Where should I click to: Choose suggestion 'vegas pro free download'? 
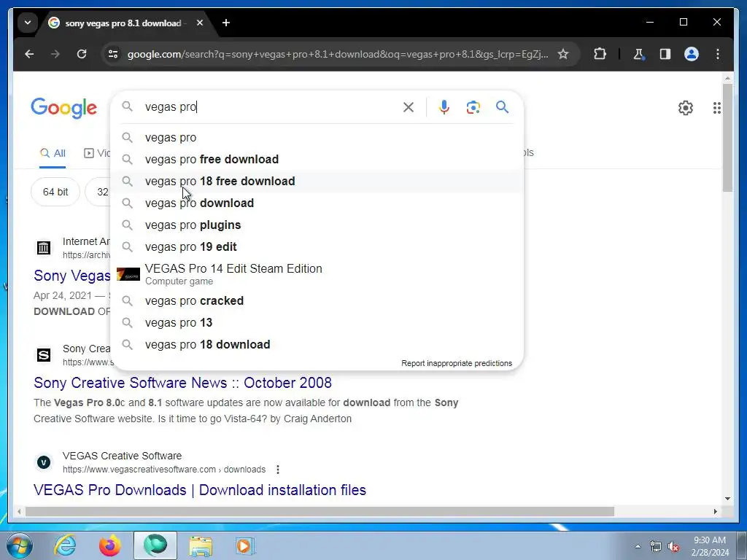click(317, 160)
